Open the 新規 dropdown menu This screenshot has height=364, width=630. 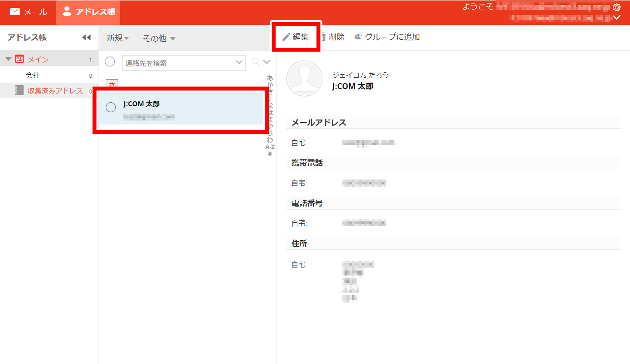click(118, 38)
